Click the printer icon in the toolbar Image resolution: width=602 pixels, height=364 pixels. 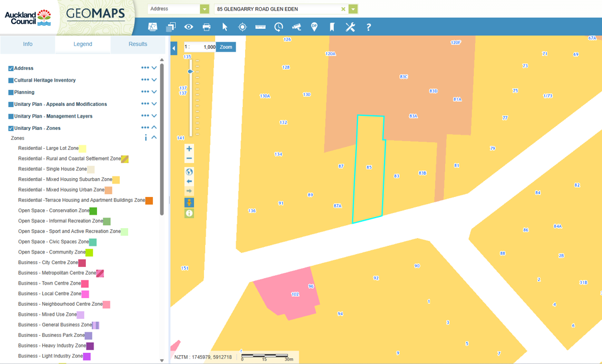click(206, 27)
